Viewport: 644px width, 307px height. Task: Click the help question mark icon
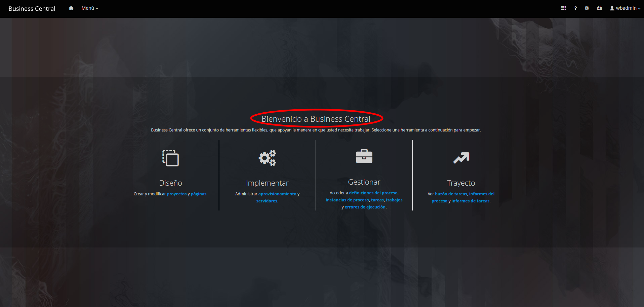click(x=575, y=8)
